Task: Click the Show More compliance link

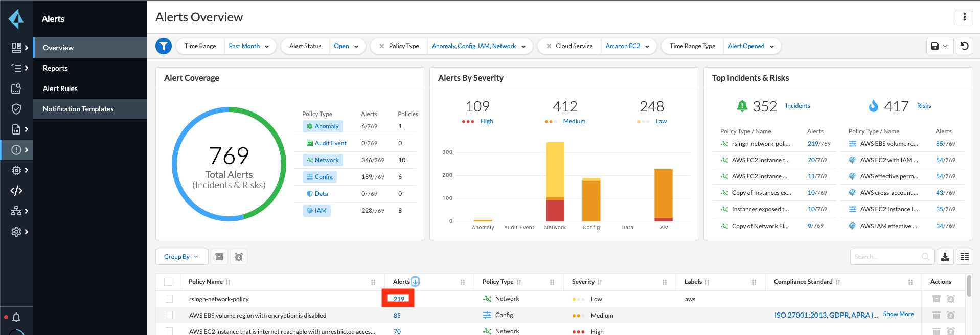Action: click(898, 314)
